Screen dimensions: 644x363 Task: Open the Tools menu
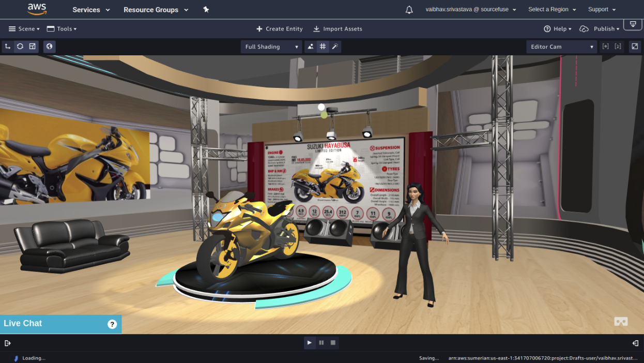point(62,29)
